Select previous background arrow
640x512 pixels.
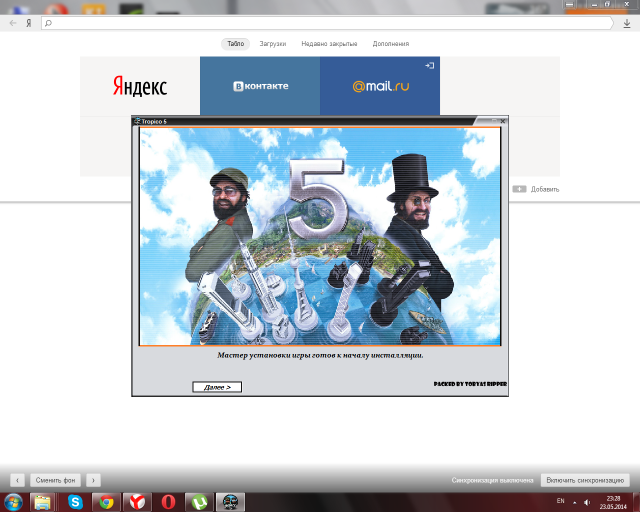(17, 480)
